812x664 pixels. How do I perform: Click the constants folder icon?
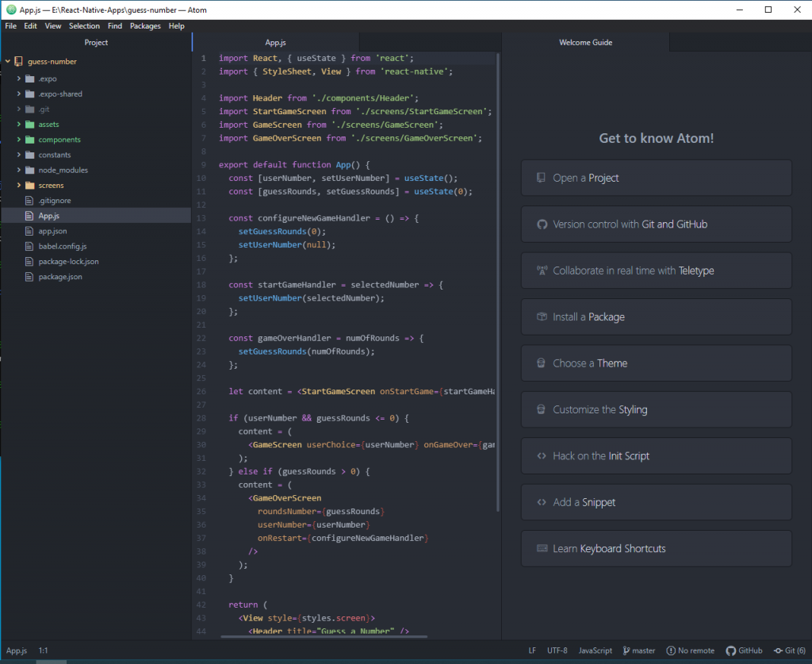(x=30, y=155)
